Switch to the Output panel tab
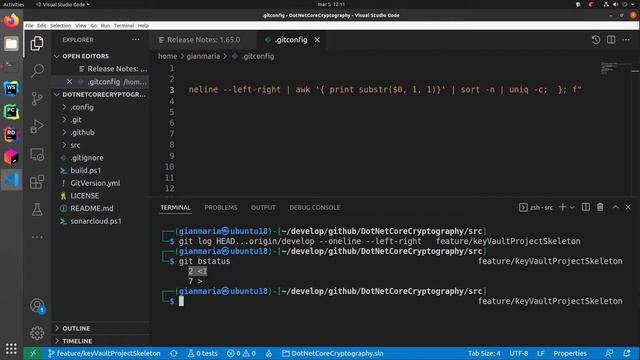The image size is (640, 360). click(263, 207)
